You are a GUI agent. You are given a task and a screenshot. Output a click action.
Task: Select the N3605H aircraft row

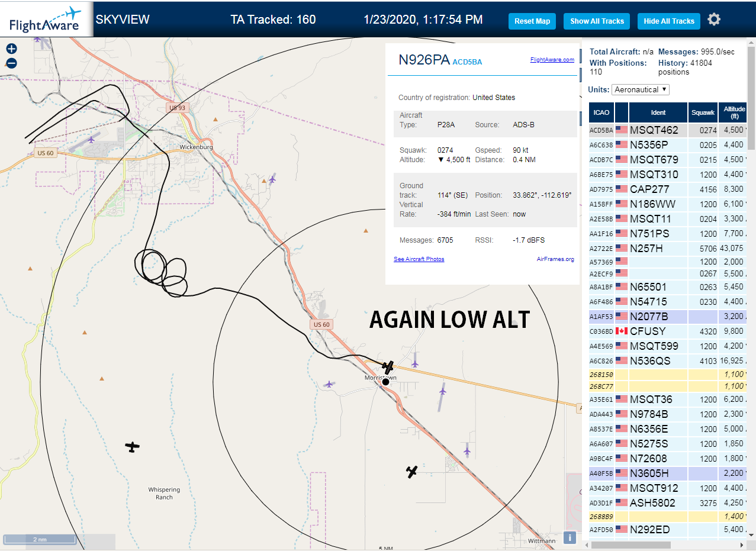click(668, 473)
